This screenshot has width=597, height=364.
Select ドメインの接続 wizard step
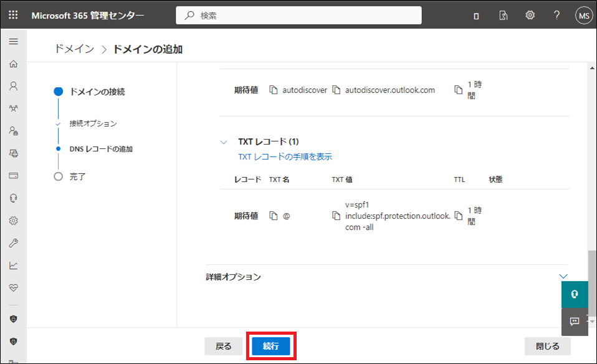point(97,92)
